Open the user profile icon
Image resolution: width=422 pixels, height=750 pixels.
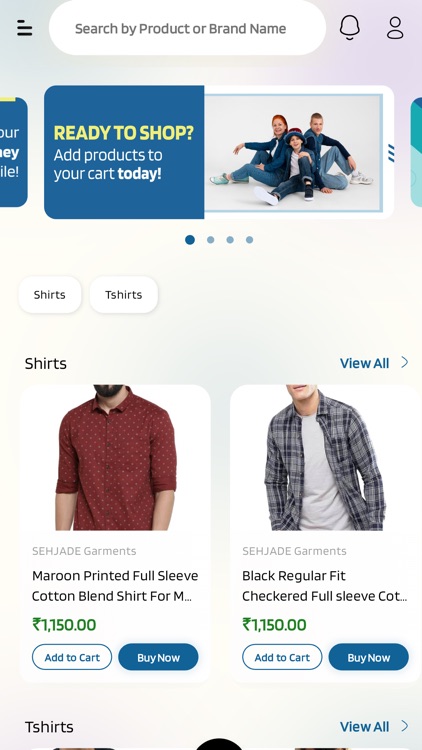point(395,28)
